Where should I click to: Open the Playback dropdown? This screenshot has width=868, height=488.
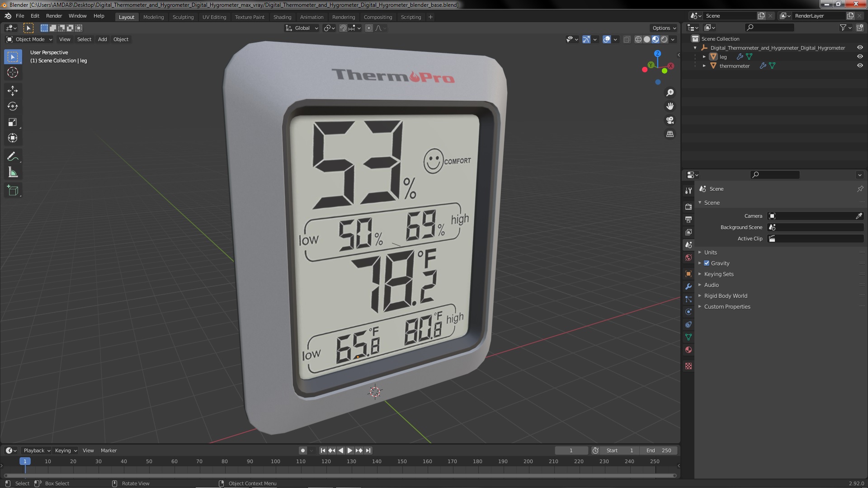[x=37, y=450]
